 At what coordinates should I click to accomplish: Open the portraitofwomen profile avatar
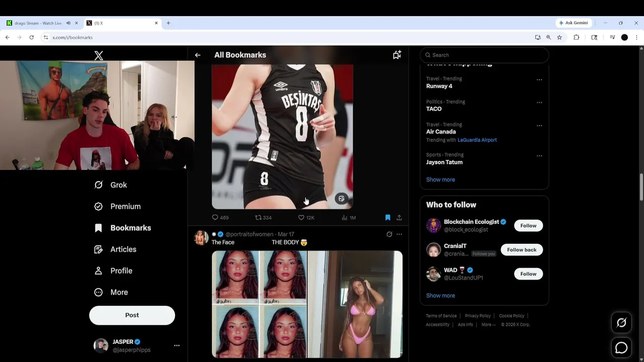[x=201, y=238]
